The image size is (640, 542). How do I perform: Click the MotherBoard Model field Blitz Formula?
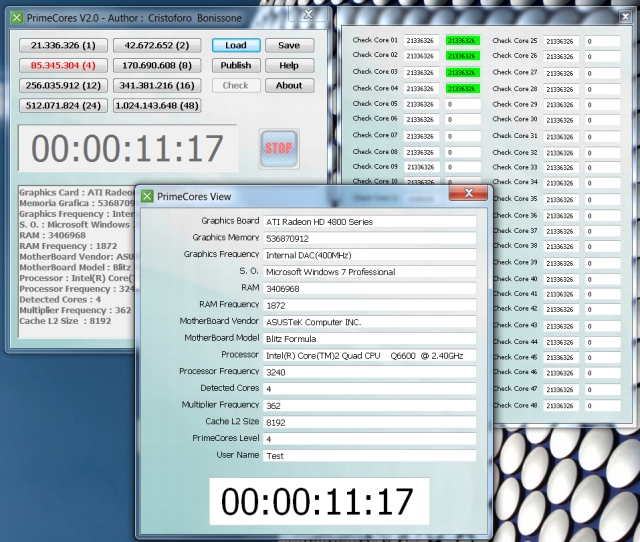point(369,339)
